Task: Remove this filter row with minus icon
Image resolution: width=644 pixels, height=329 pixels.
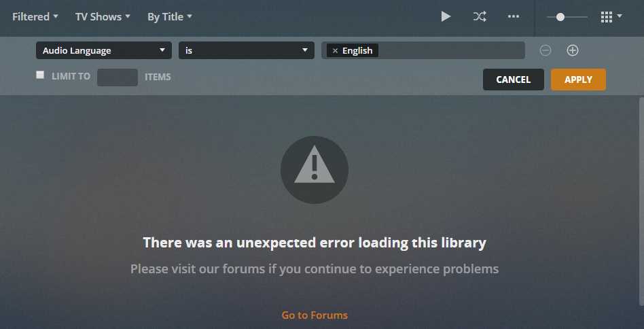Action: click(x=545, y=50)
